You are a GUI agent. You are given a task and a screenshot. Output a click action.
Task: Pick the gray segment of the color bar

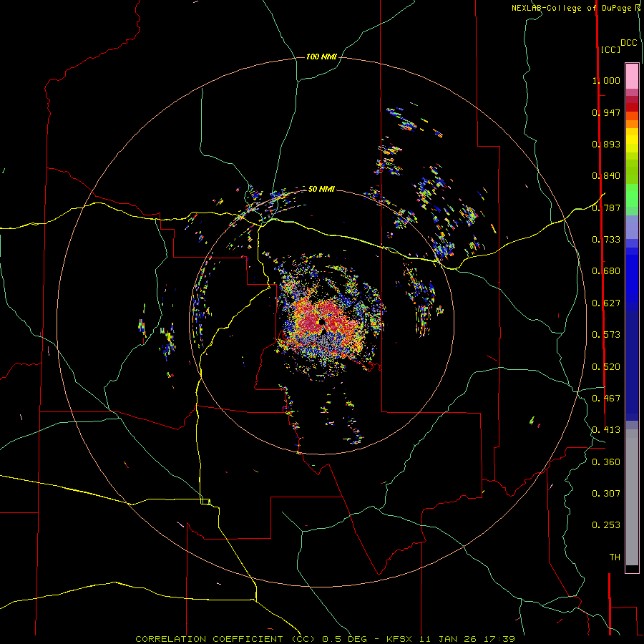(632, 497)
